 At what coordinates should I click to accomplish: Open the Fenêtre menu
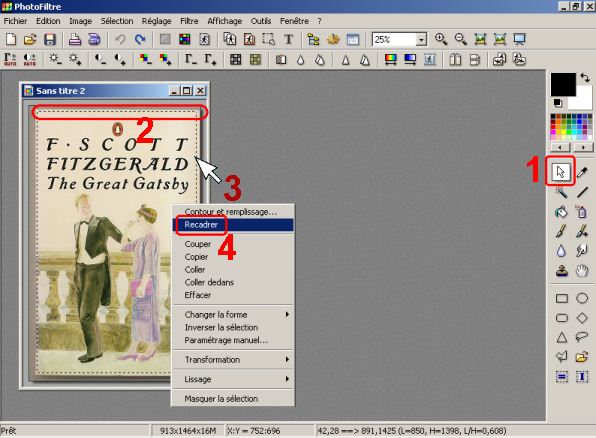[294, 21]
